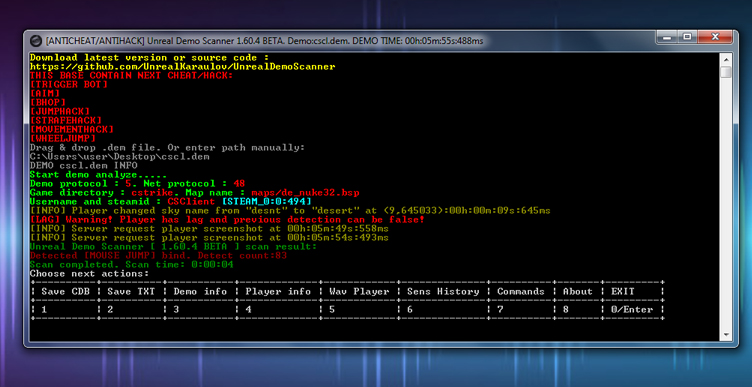Viewport: 752px width, 387px height.
Task: Click the 'Wav Player' table cell
Action: (x=359, y=292)
